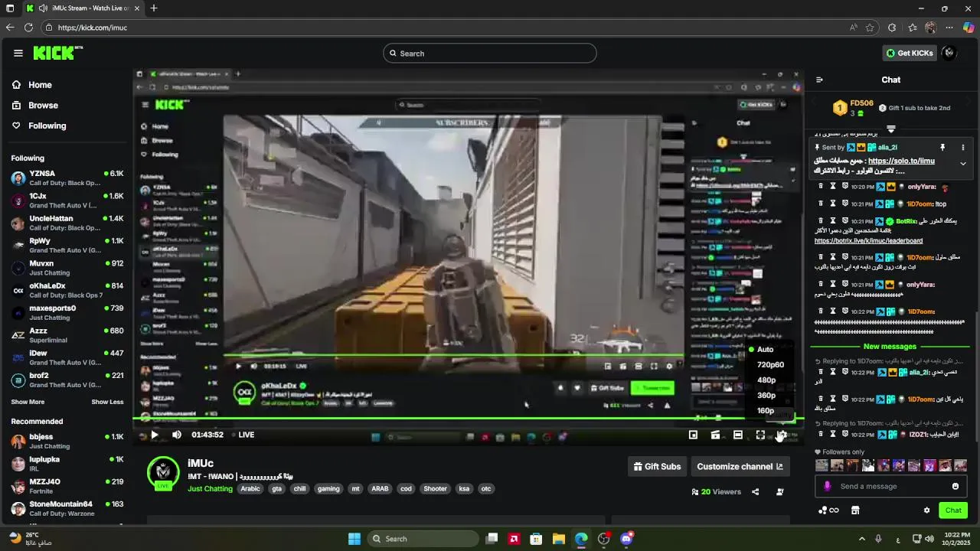Click the Kick search box

click(x=490, y=54)
